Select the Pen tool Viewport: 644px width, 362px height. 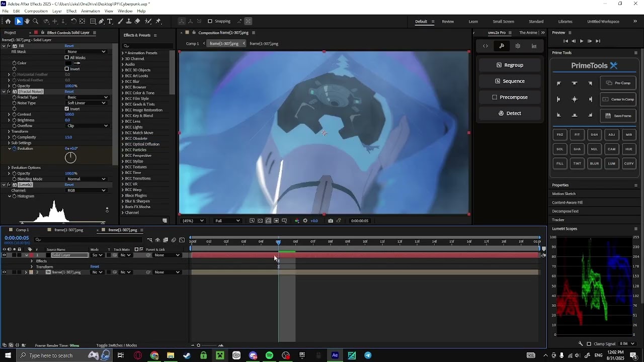tap(101, 21)
